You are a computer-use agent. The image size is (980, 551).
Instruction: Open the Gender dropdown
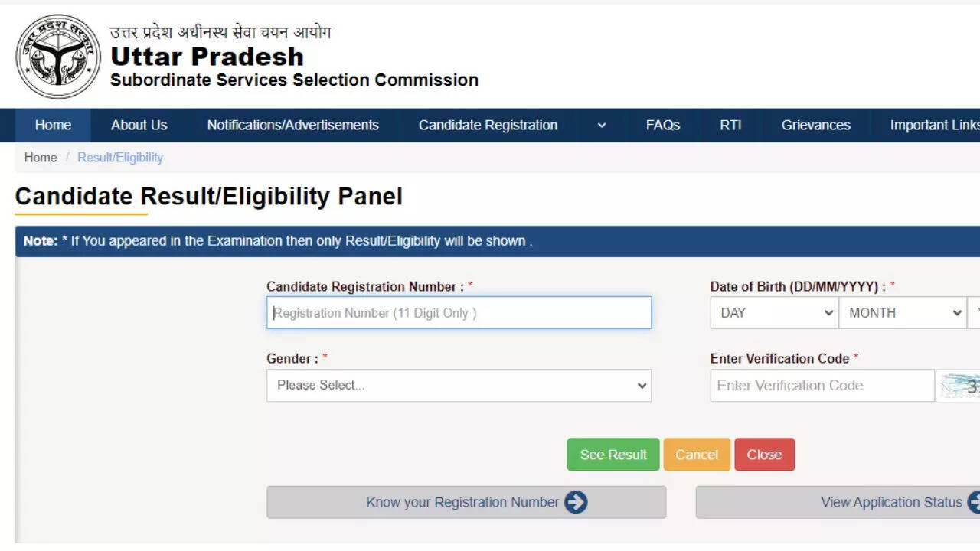coord(459,386)
